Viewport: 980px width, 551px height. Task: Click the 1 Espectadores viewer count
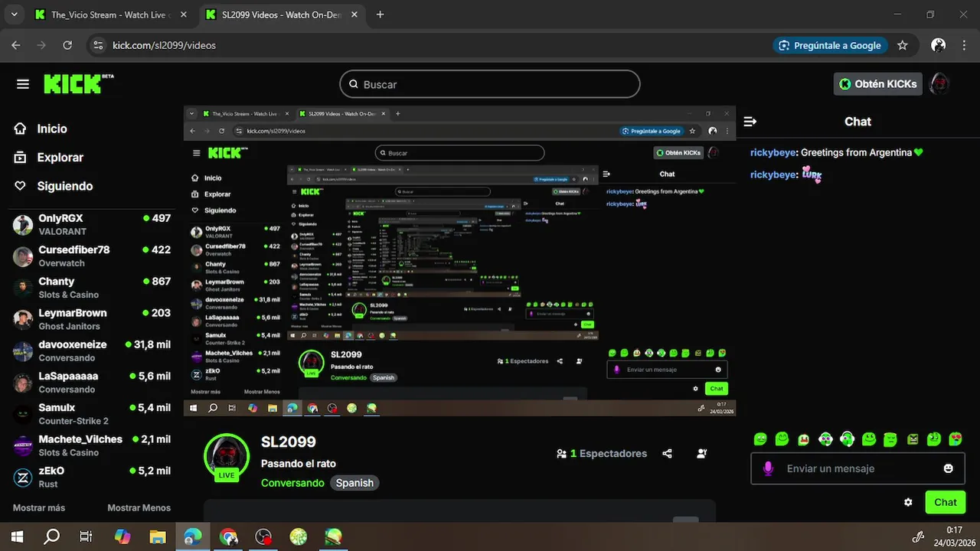click(602, 453)
